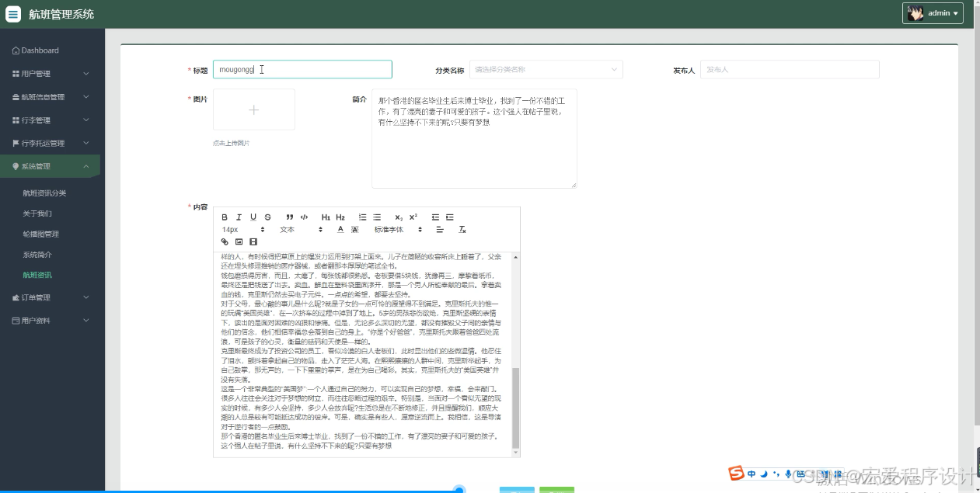Viewport: 980px width, 493px height.
Task: Apply subscript formatting
Action: point(399,217)
